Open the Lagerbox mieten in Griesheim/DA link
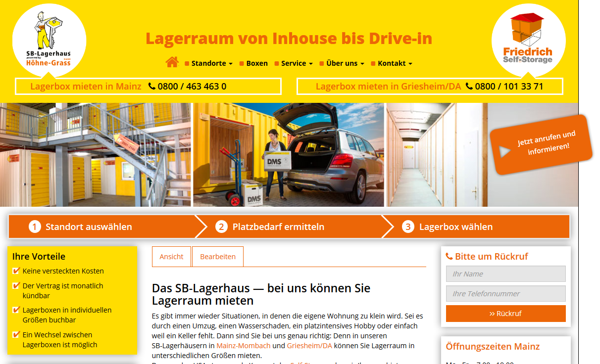 click(388, 87)
